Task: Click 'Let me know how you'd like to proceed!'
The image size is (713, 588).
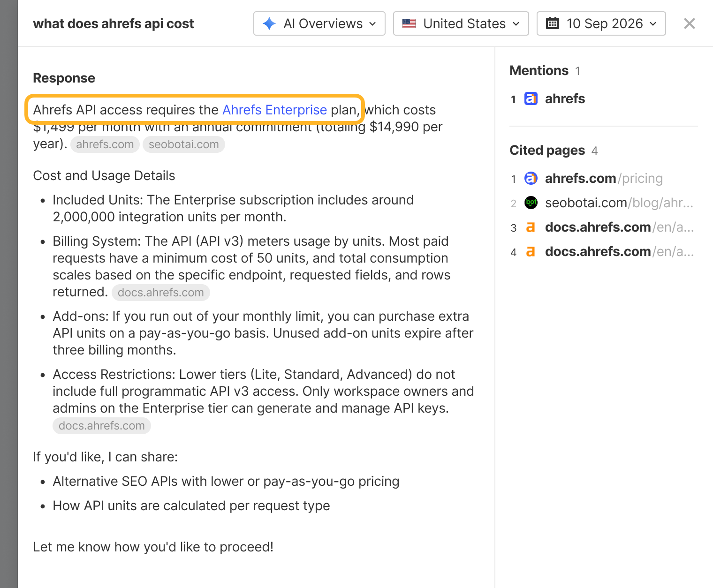Action: (153, 547)
